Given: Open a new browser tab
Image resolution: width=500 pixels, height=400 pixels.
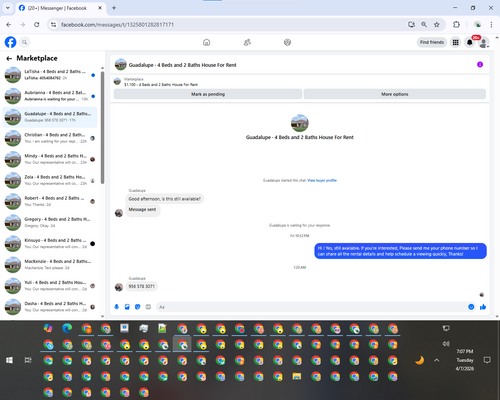Looking at the screenshot, I should click(114, 8).
